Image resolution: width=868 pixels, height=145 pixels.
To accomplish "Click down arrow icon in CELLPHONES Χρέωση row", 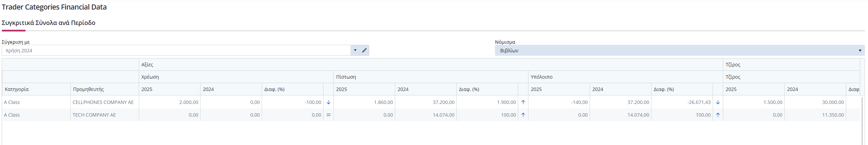I will pos(329,102).
